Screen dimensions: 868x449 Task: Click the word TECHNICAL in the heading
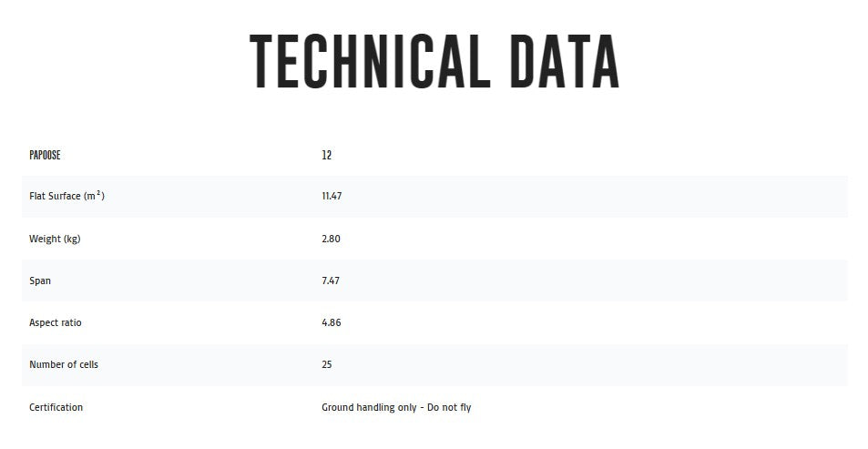click(x=370, y=61)
